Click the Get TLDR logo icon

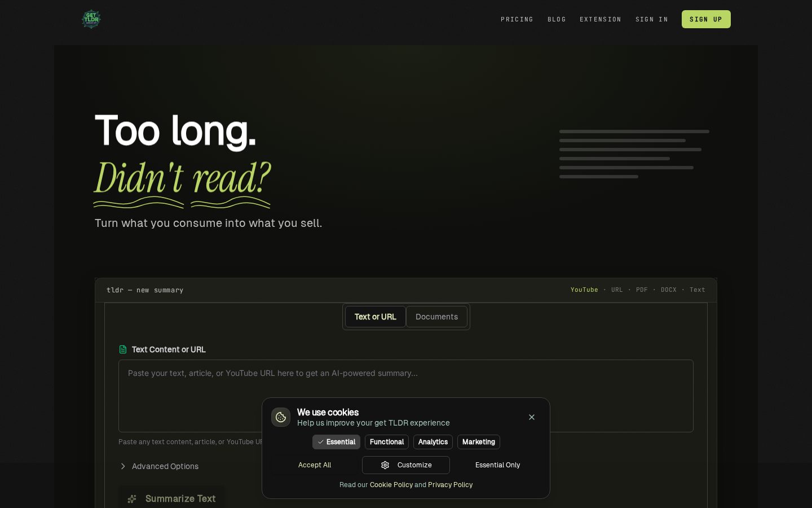coord(91,19)
